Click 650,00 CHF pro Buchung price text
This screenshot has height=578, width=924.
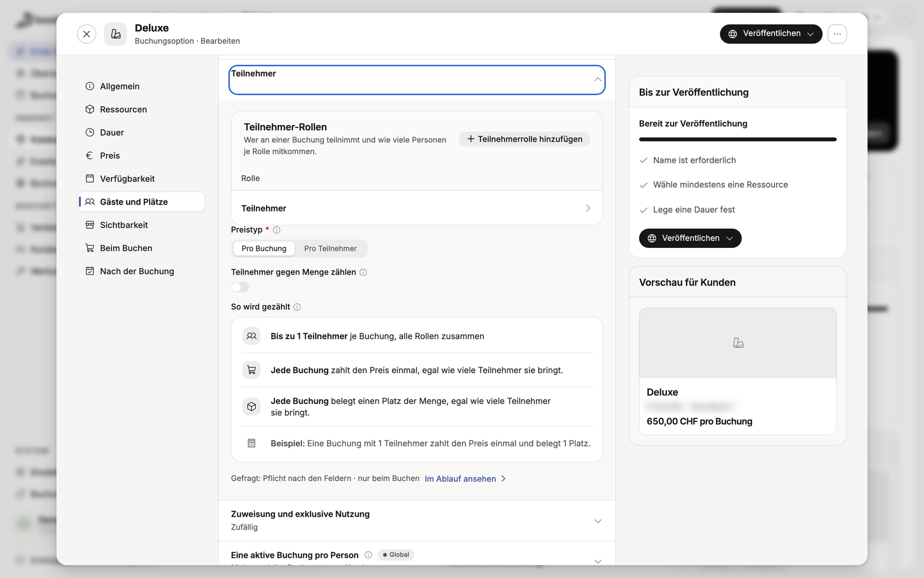(699, 421)
